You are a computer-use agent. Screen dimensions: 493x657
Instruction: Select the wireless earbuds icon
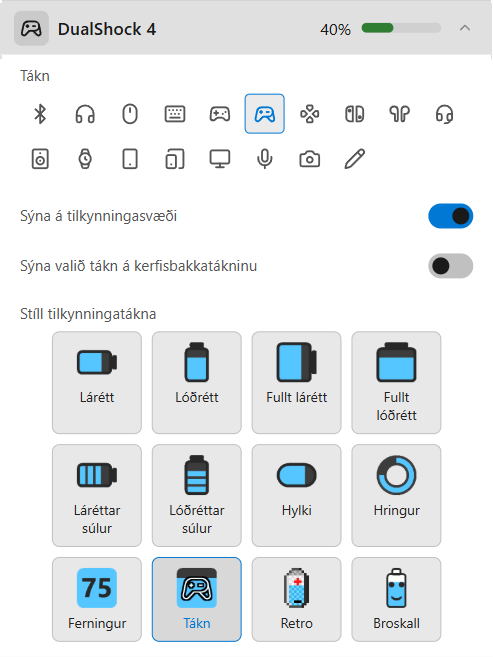click(x=400, y=114)
